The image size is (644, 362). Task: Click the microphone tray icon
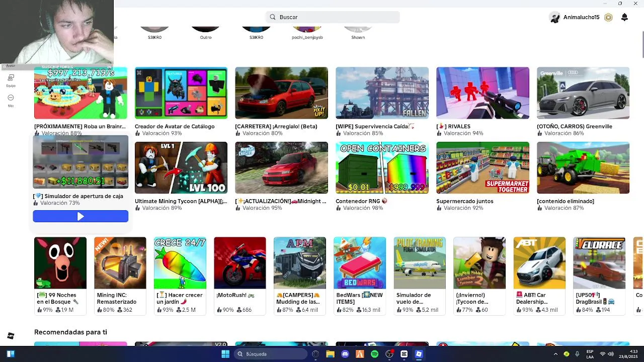point(577,354)
